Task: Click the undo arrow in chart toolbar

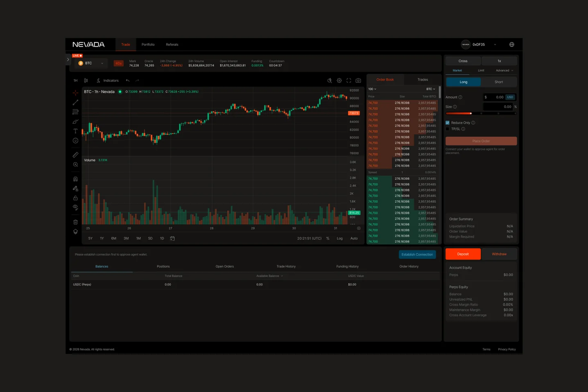Action: (x=128, y=81)
